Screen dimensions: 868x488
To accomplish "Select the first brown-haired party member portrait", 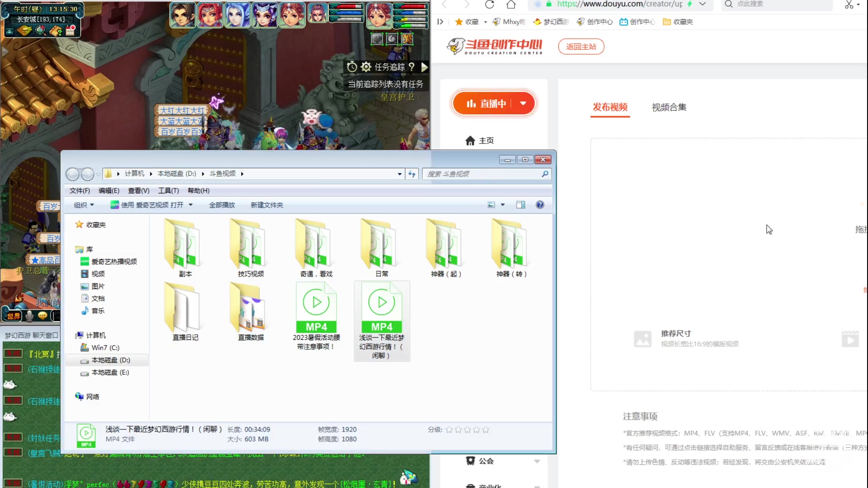I will tap(183, 14).
